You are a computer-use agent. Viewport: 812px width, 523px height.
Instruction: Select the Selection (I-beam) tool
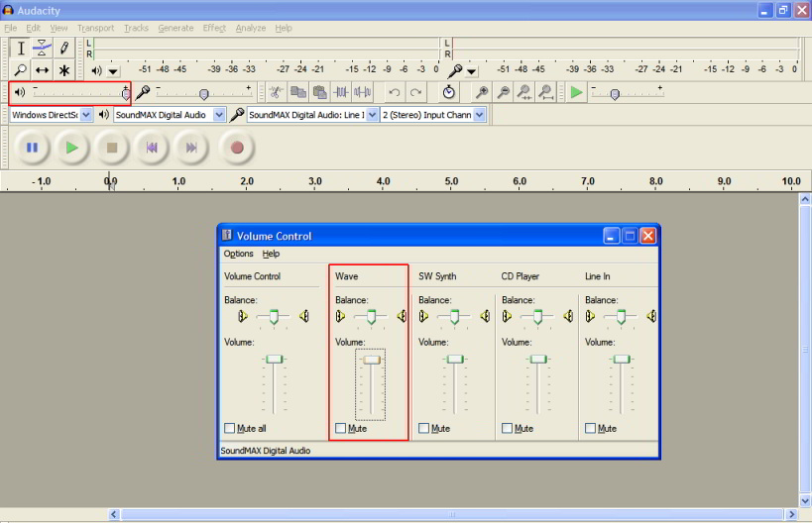coord(21,49)
